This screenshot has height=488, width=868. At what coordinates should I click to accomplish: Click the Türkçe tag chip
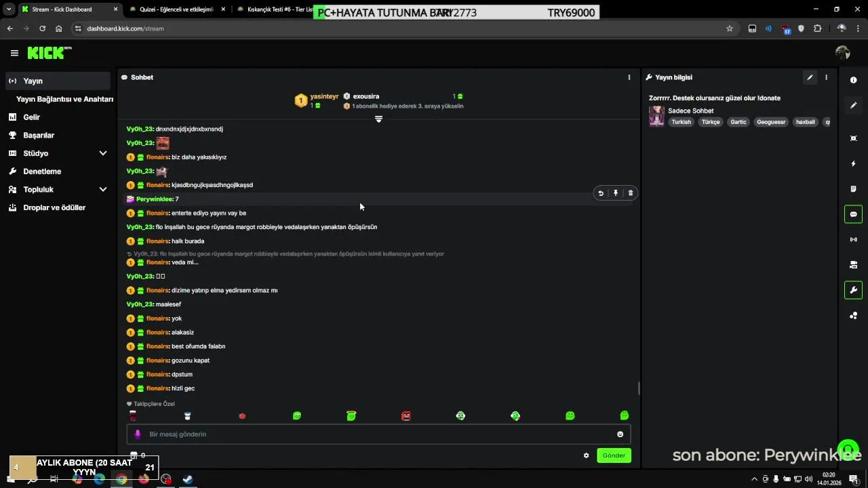pos(711,122)
